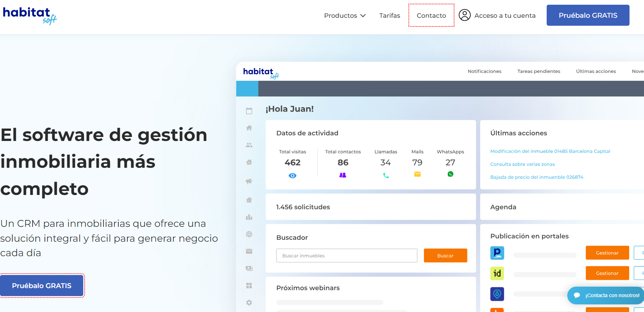This screenshot has width=644, height=312.
Task: Click the house share icon in sidebar
Action: (249, 200)
